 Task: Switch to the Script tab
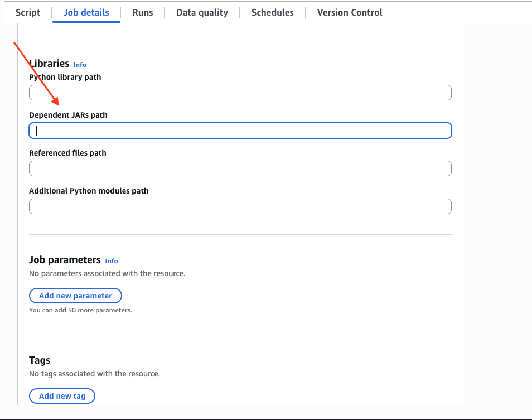click(x=27, y=12)
